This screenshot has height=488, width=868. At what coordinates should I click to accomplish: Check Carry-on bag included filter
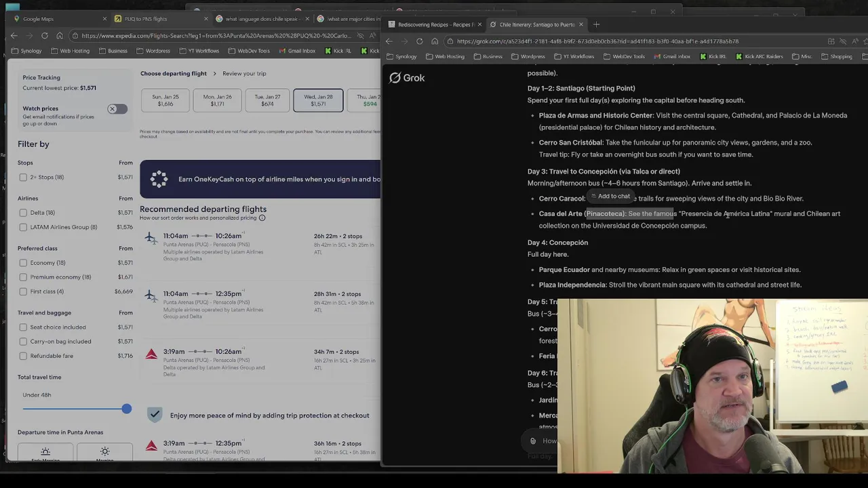click(23, 342)
